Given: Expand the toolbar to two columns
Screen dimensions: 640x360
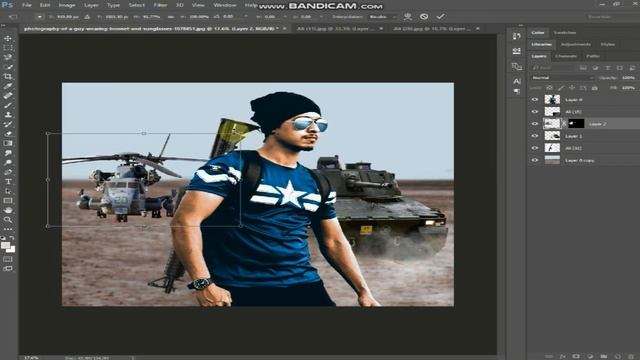Looking at the screenshot, I should pos(3,25).
